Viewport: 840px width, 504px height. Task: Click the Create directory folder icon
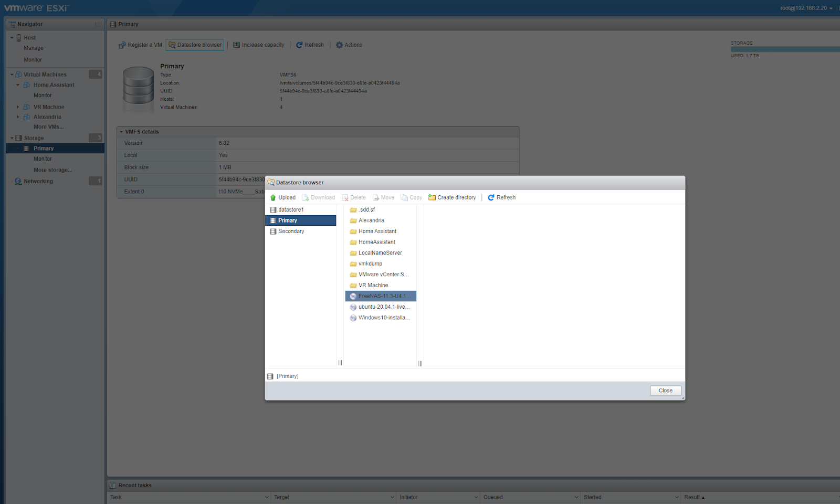432,197
